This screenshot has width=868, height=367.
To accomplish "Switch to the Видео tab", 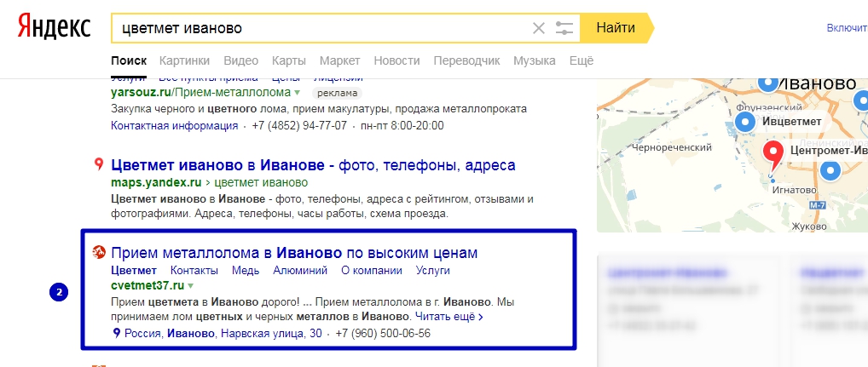I will pyautogui.click(x=240, y=60).
